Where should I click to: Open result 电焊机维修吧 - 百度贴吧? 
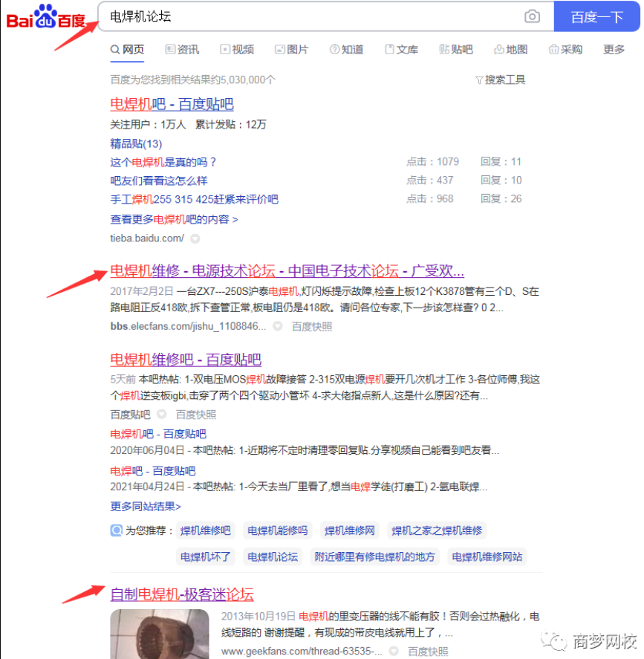pos(186,360)
